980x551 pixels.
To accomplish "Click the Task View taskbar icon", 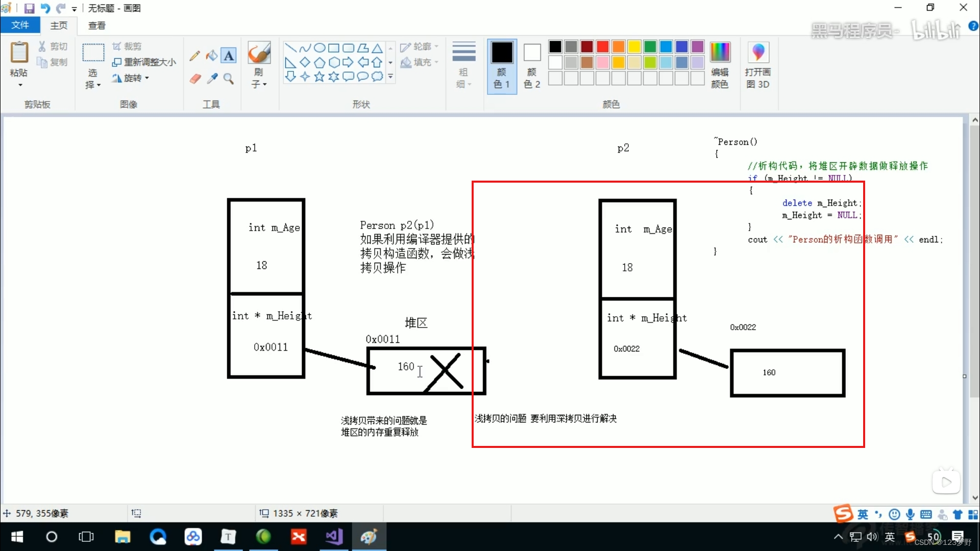I will tap(86, 537).
